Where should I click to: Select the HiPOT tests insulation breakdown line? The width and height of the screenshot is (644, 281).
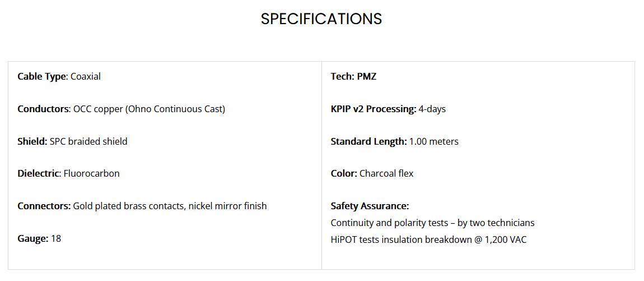tap(428, 239)
